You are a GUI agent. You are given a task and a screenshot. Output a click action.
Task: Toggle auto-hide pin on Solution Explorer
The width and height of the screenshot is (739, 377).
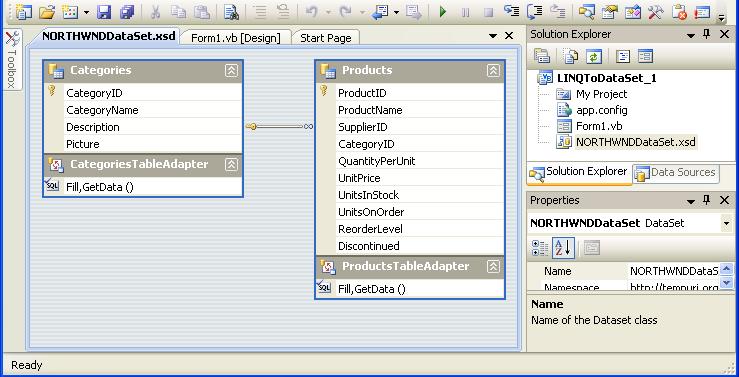[706, 34]
